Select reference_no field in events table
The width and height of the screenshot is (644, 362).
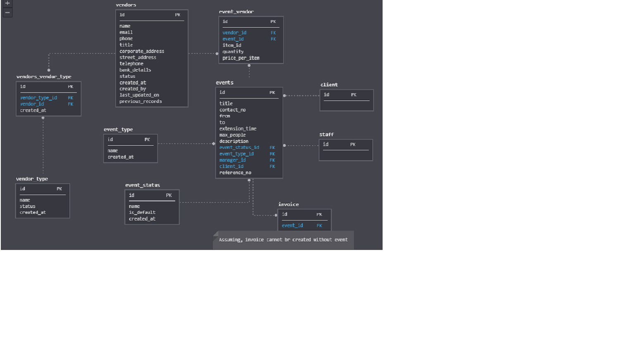[x=235, y=173]
